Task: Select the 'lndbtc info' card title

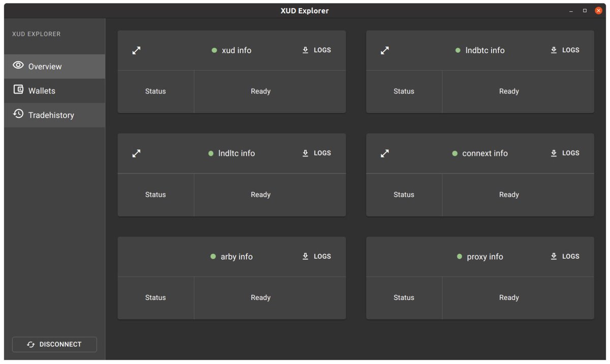Action: pyautogui.click(x=485, y=50)
